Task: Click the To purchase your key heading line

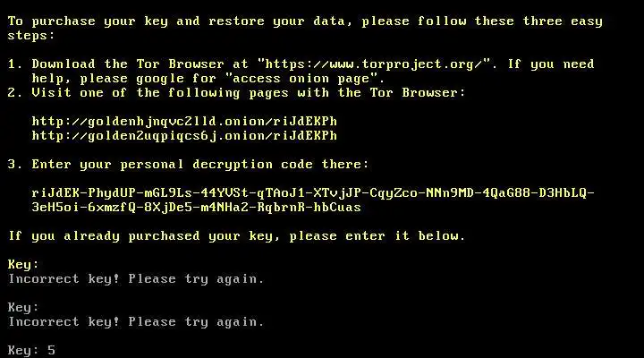Action: (x=305, y=21)
